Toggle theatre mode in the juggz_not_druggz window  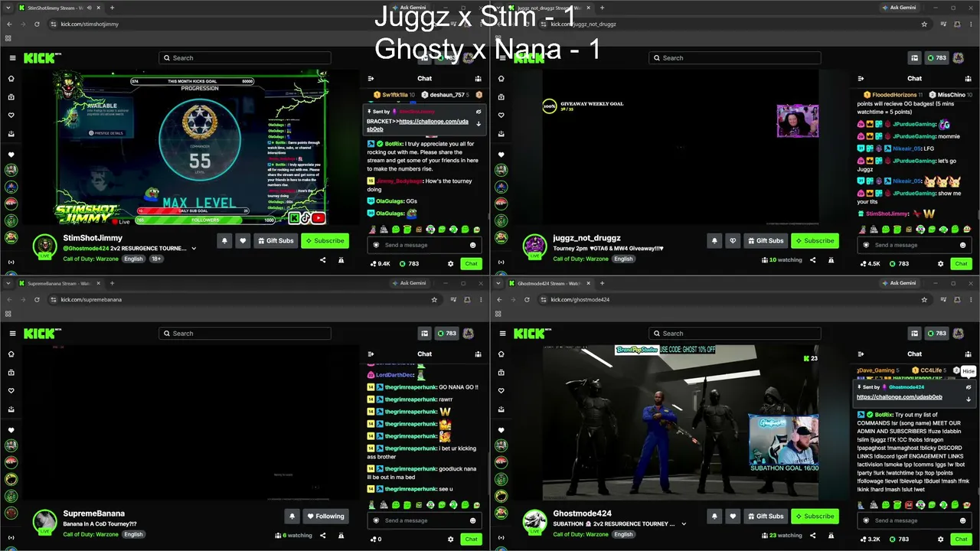point(914,58)
